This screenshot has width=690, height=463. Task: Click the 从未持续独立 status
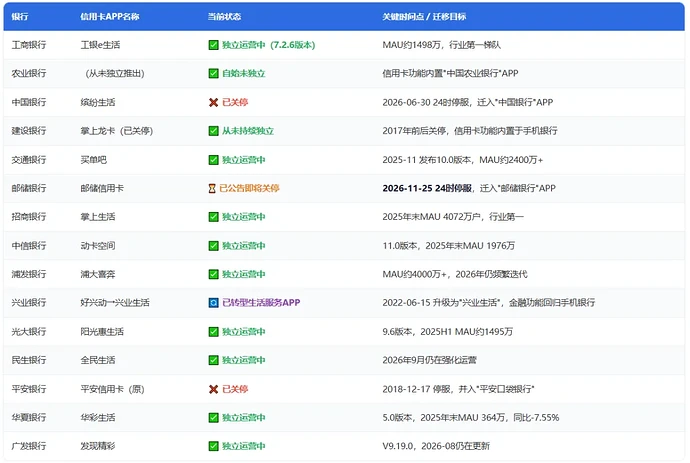[248, 131]
